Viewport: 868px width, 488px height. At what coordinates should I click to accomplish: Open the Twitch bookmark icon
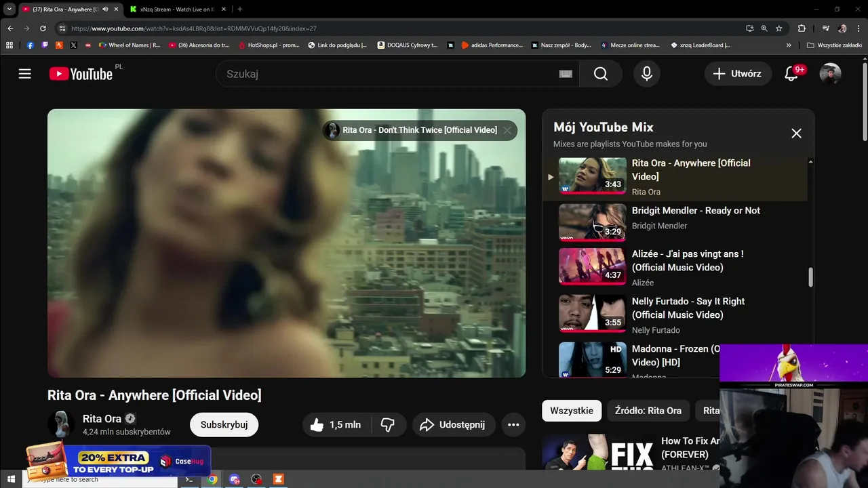click(45, 45)
